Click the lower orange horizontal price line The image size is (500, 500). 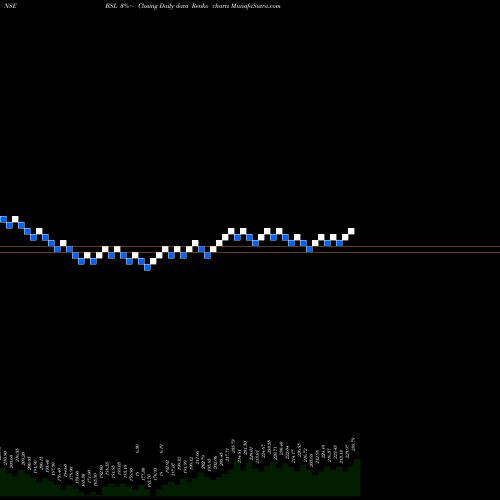pos(250,253)
